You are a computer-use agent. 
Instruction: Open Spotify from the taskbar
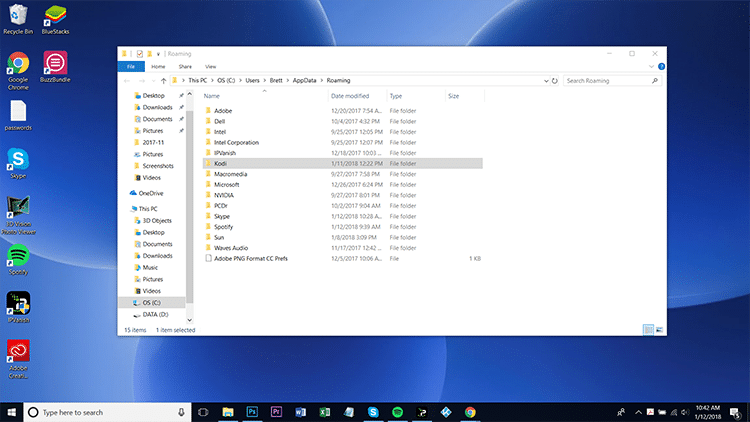pos(397,412)
